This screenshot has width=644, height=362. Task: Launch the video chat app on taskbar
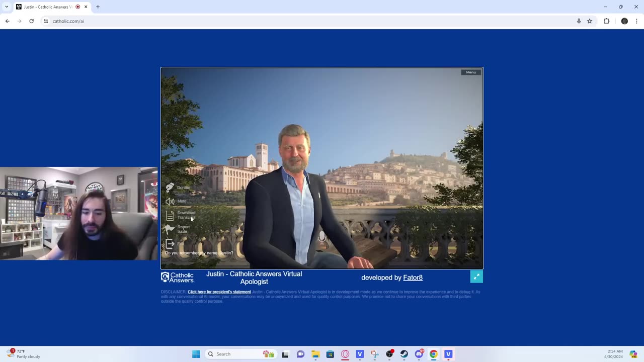pyautogui.click(x=300, y=354)
